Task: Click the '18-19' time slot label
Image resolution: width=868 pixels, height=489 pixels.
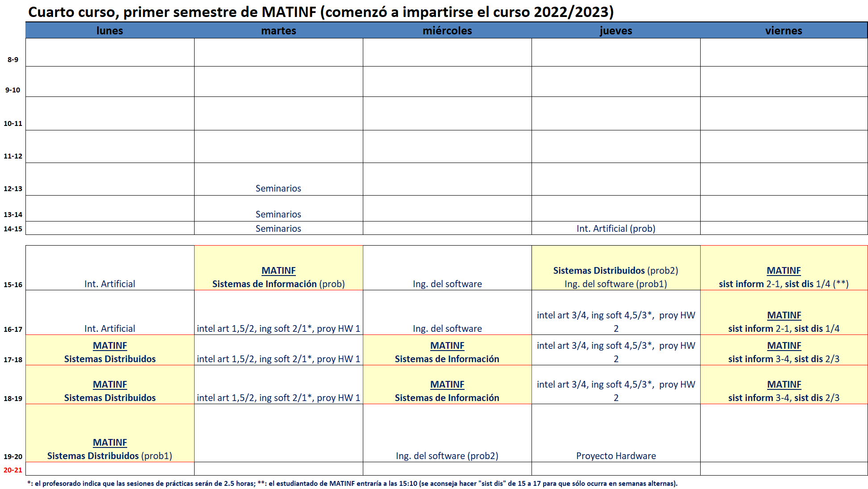Action: point(13,399)
